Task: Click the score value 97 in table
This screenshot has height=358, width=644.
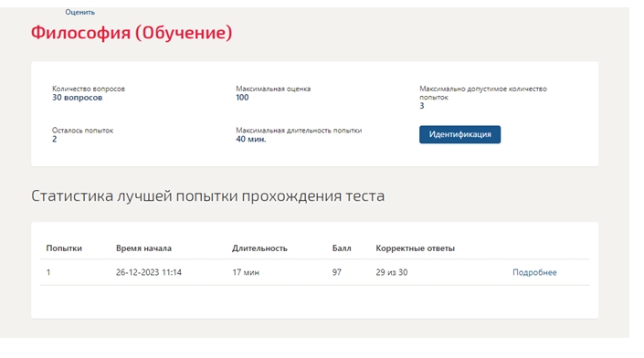Action: 337,272
